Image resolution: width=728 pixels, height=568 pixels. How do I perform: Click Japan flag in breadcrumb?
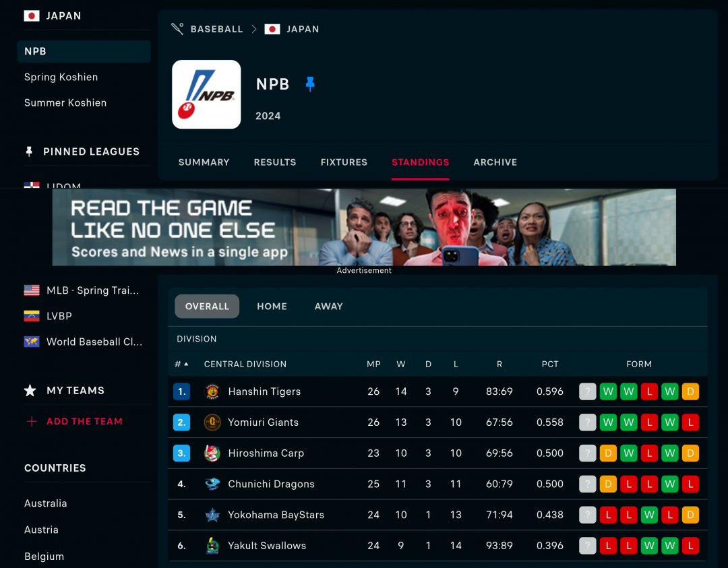[x=272, y=29]
